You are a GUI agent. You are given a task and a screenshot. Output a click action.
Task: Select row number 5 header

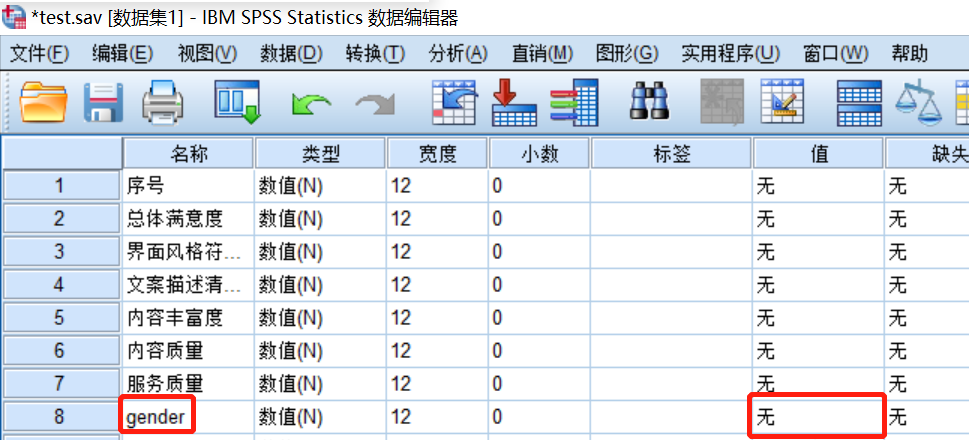[61, 318]
